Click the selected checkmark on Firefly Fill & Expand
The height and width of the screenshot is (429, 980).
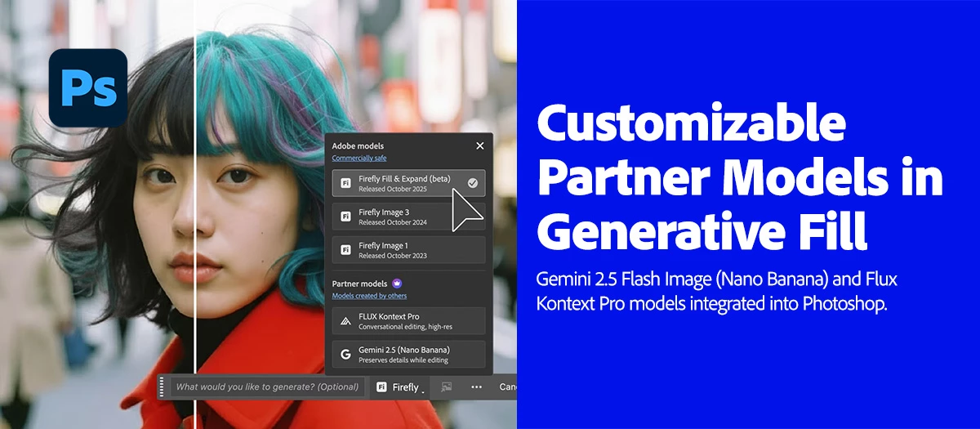click(x=473, y=183)
